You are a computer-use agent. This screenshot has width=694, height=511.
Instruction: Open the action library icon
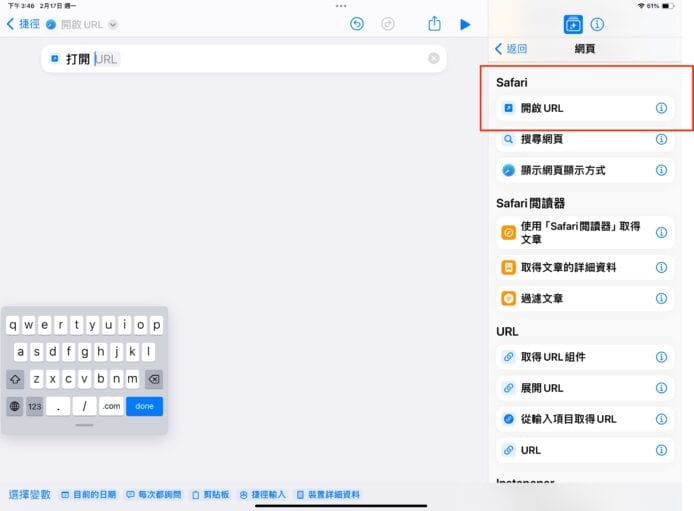(x=573, y=24)
